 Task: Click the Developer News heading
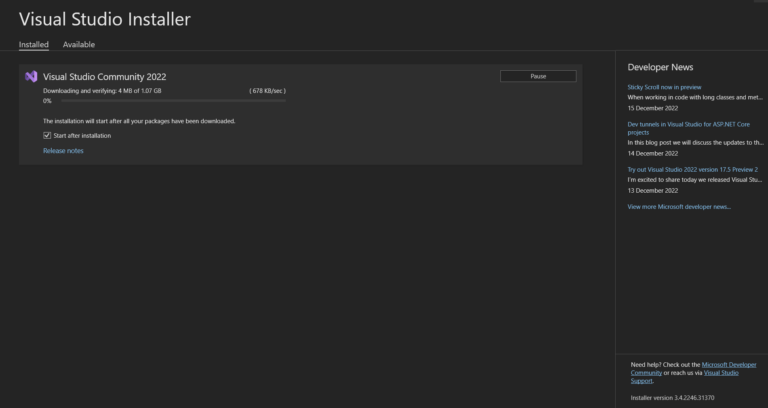tap(660, 67)
